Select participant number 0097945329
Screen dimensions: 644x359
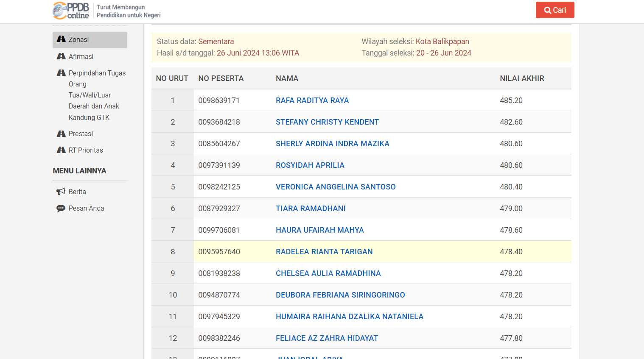point(219,317)
